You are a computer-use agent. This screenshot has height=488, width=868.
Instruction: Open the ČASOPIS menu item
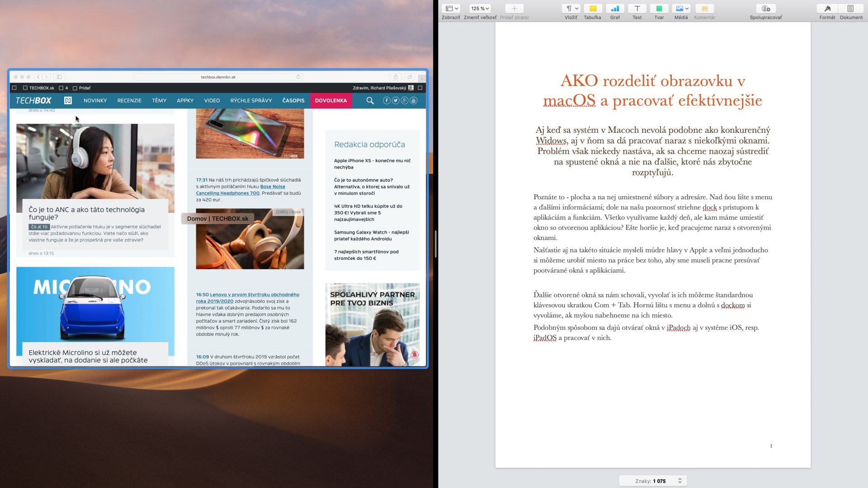(293, 100)
